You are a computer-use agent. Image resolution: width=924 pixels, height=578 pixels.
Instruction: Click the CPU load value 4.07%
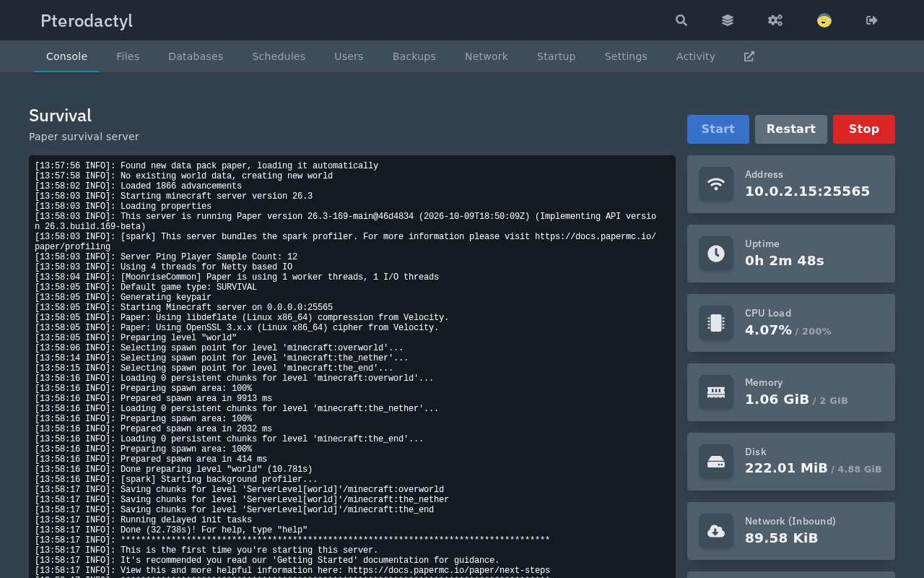pos(769,330)
